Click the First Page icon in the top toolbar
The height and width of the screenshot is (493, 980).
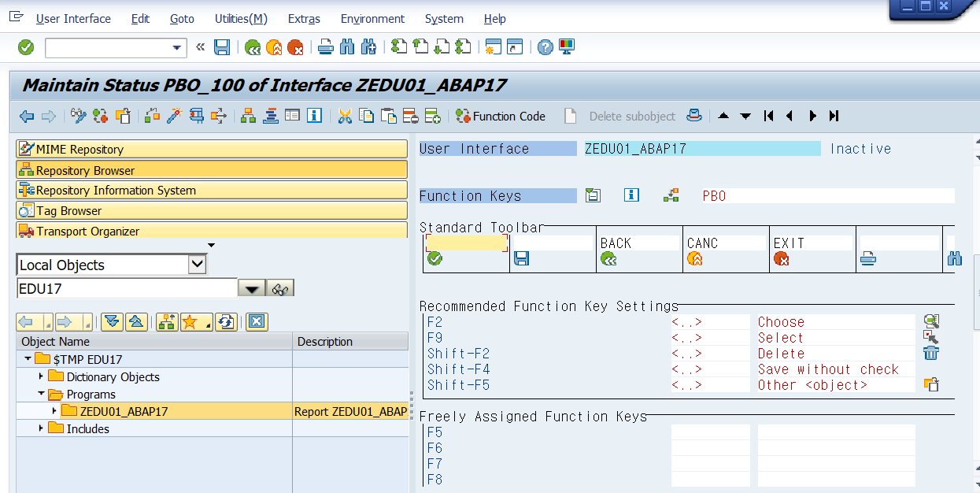tap(399, 48)
